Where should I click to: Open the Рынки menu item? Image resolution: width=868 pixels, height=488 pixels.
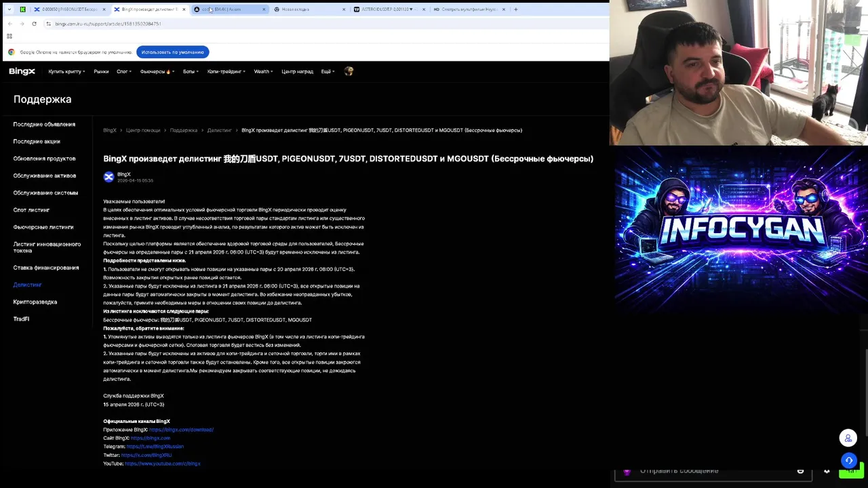pyautogui.click(x=101, y=71)
